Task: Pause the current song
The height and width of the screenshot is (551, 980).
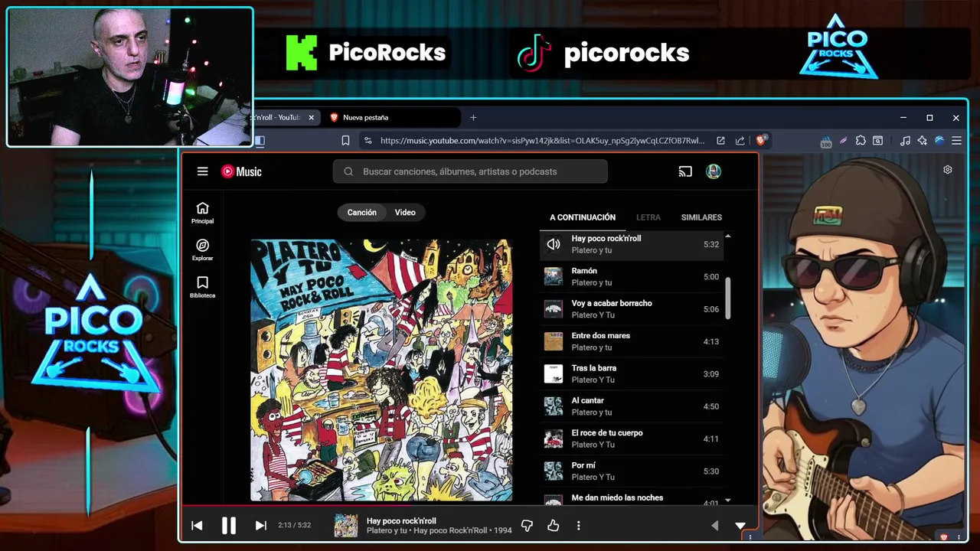Action: [228, 525]
